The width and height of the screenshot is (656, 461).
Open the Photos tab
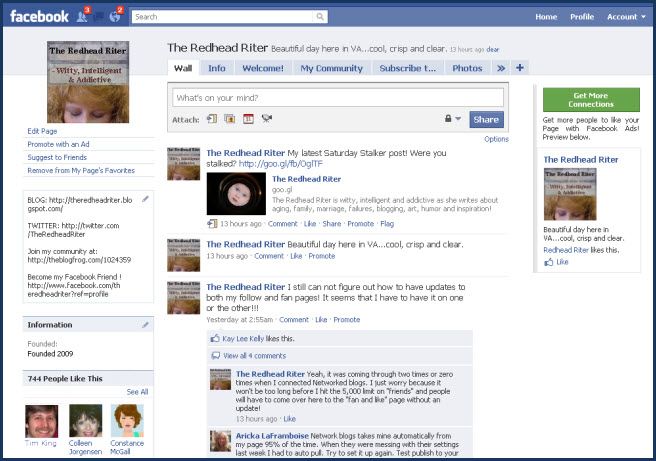point(466,68)
